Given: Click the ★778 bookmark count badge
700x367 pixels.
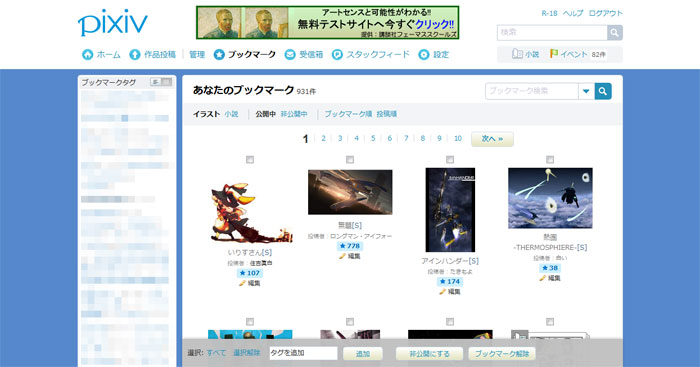Looking at the screenshot, I should pyautogui.click(x=350, y=246).
